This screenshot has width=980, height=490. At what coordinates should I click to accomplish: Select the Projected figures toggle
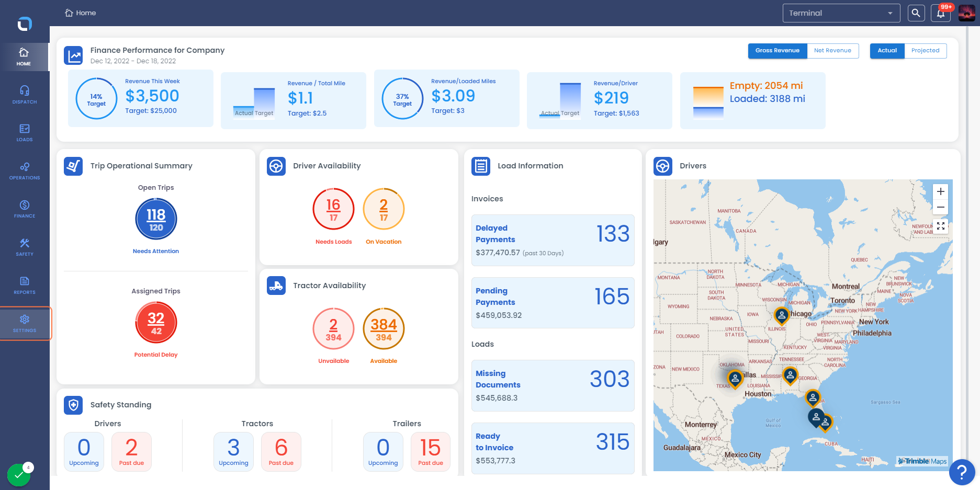[925, 51]
